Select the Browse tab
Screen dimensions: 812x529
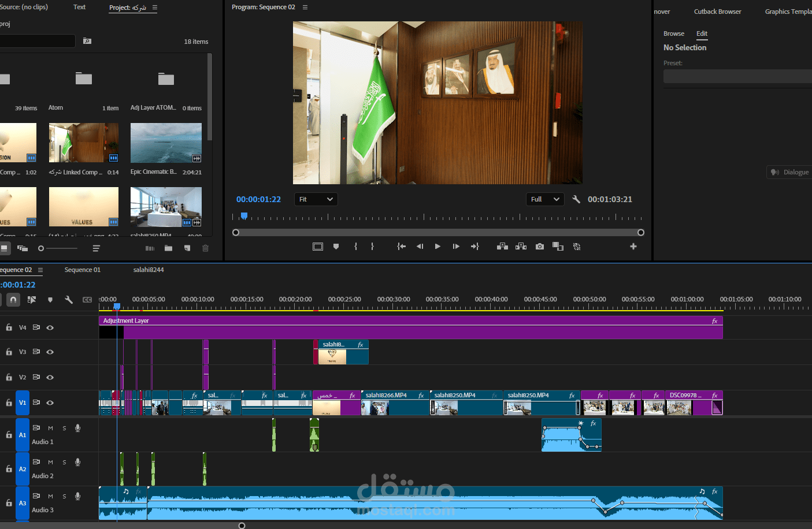point(674,33)
